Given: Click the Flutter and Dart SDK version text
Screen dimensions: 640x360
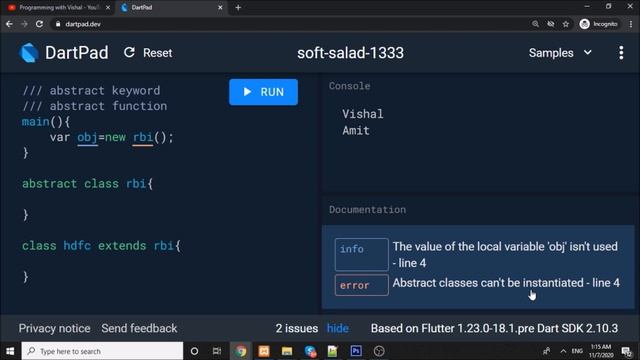Looking at the screenshot, I should 494,328.
